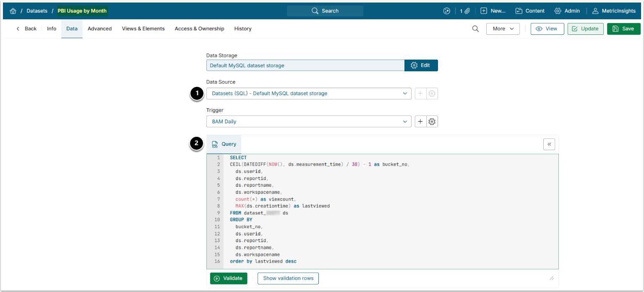
Task: Open the Trigger 8AM Daily dropdown
Action: click(308, 122)
